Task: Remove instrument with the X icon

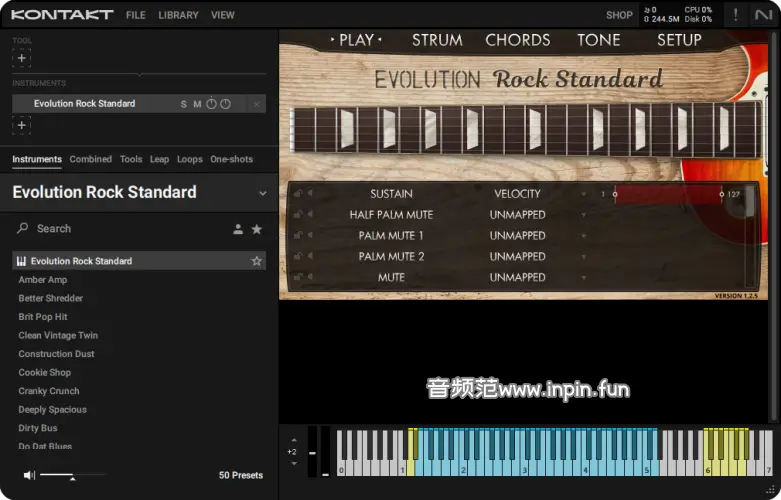Action: click(257, 104)
